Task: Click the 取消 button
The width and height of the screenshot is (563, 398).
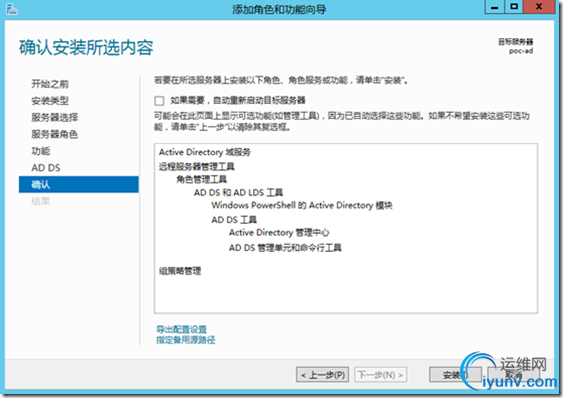Action: coord(513,375)
